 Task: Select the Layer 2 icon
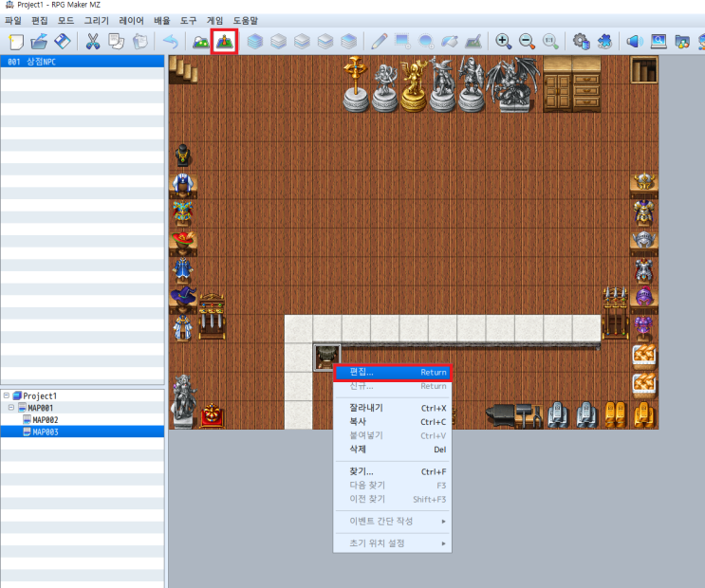302,42
